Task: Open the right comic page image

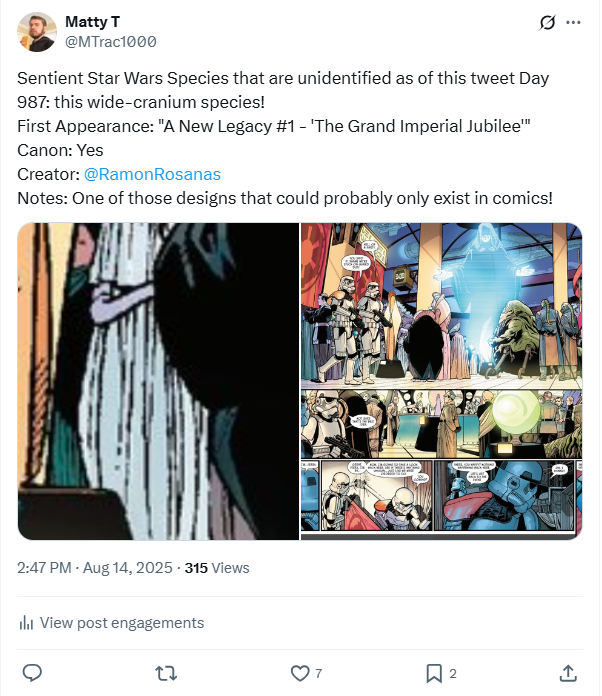Action: click(x=441, y=381)
